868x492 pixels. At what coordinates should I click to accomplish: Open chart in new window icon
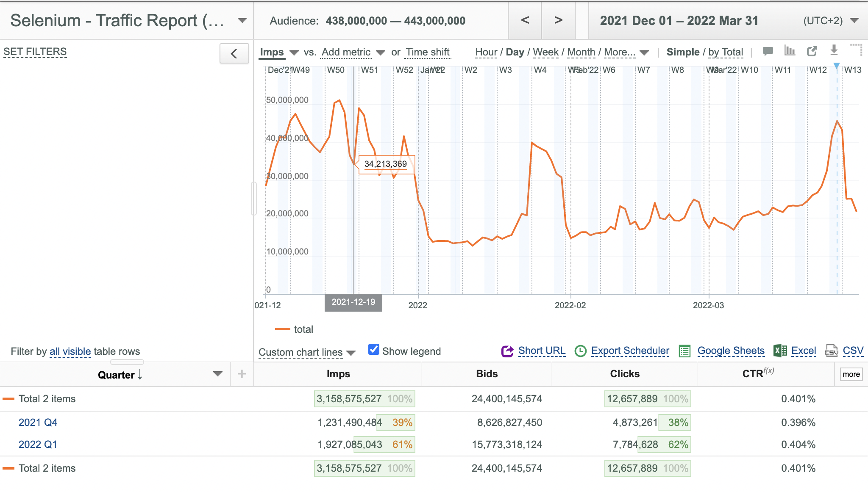(812, 51)
